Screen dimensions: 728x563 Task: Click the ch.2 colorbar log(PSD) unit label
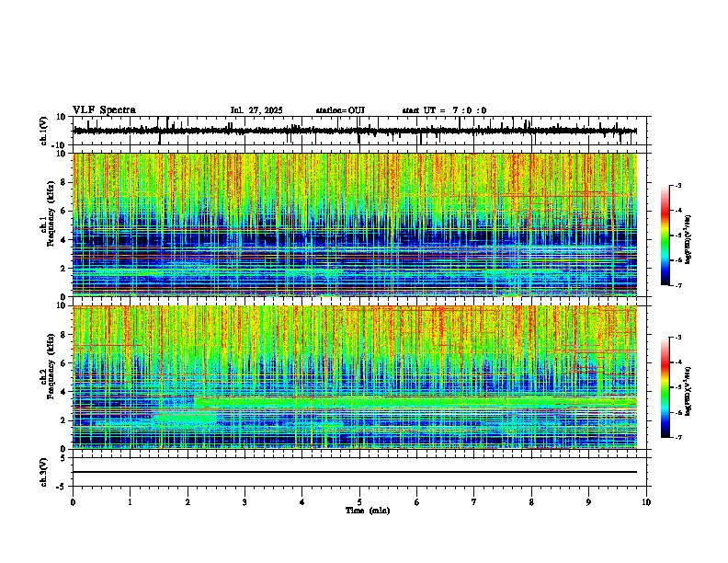(x=688, y=391)
